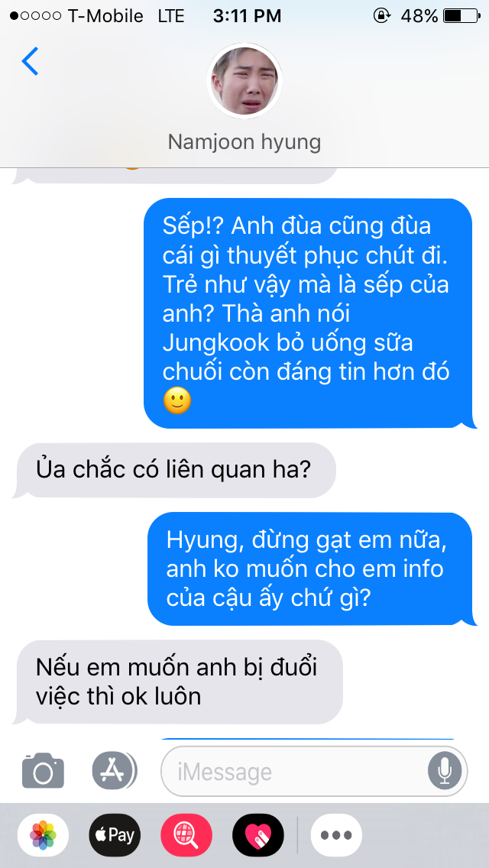Screen dimensions: 489x868
Task: Select the blue message starting with Hyung, đừng gạt
Action: pyautogui.click(x=312, y=568)
